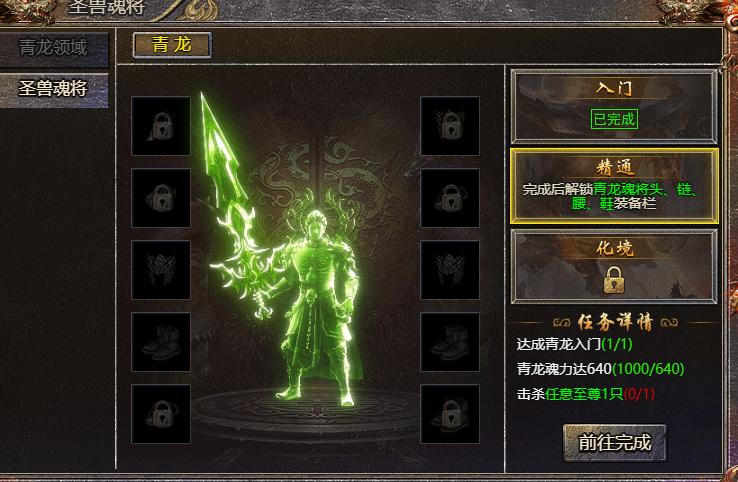Click the locked 化境 stage panel
This screenshot has width=738, height=482.
614,266
